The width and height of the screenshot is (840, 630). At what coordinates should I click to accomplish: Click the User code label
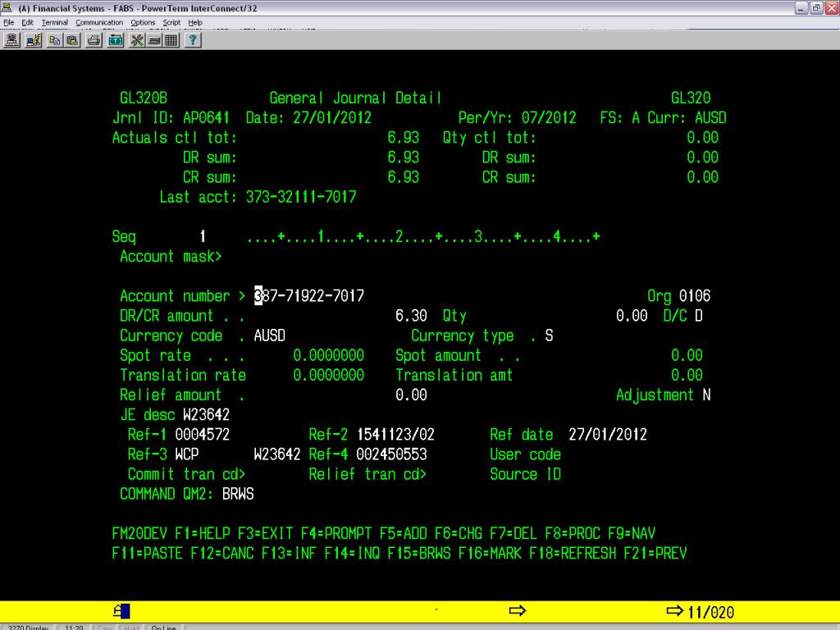click(526, 454)
